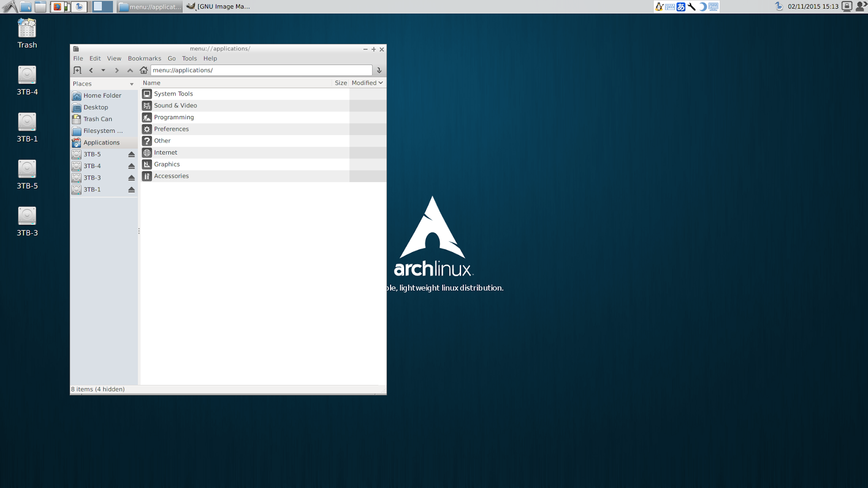The image size is (868, 488).
Task: Click the side pane splitter handle
Action: [139, 231]
